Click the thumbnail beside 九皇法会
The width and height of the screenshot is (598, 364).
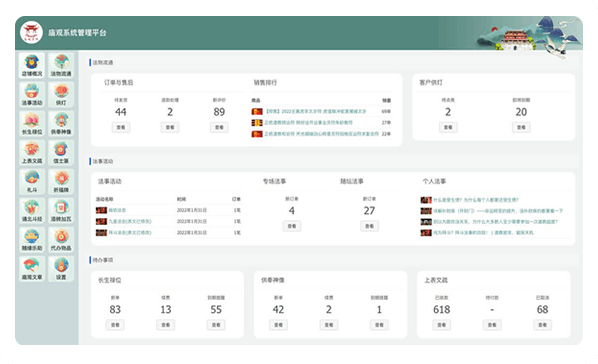tap(101, 221)
